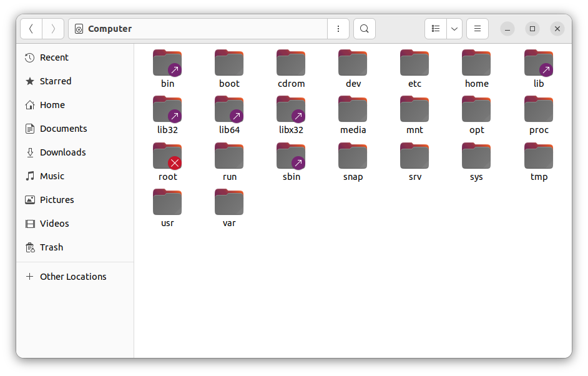Select the cdrom folder icon
The image size is (588, 376).
(291, 62)
